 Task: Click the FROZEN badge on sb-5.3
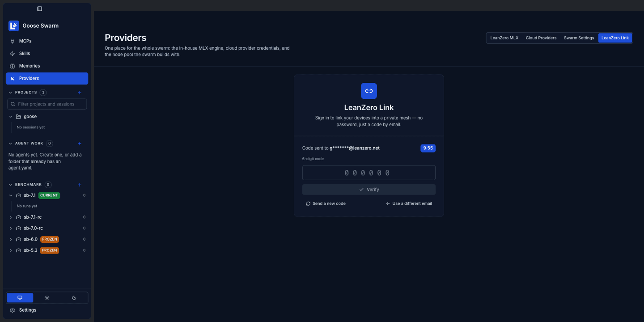coord(50,250)
